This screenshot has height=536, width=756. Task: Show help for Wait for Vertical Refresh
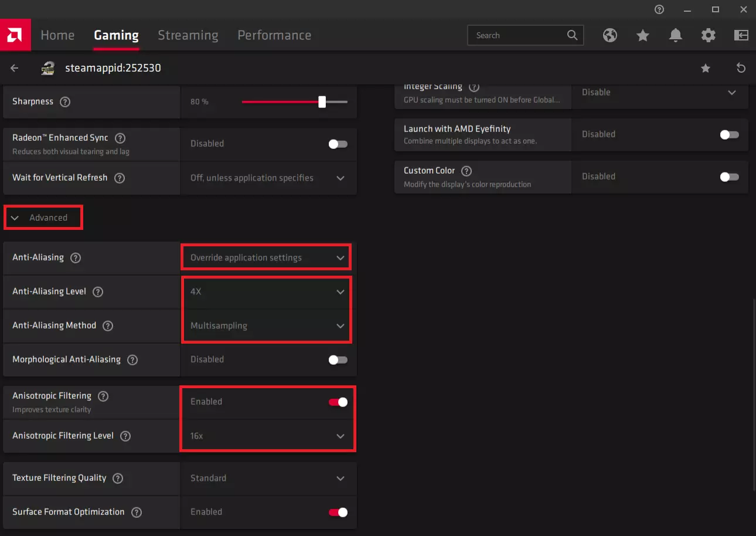[120, 178]
